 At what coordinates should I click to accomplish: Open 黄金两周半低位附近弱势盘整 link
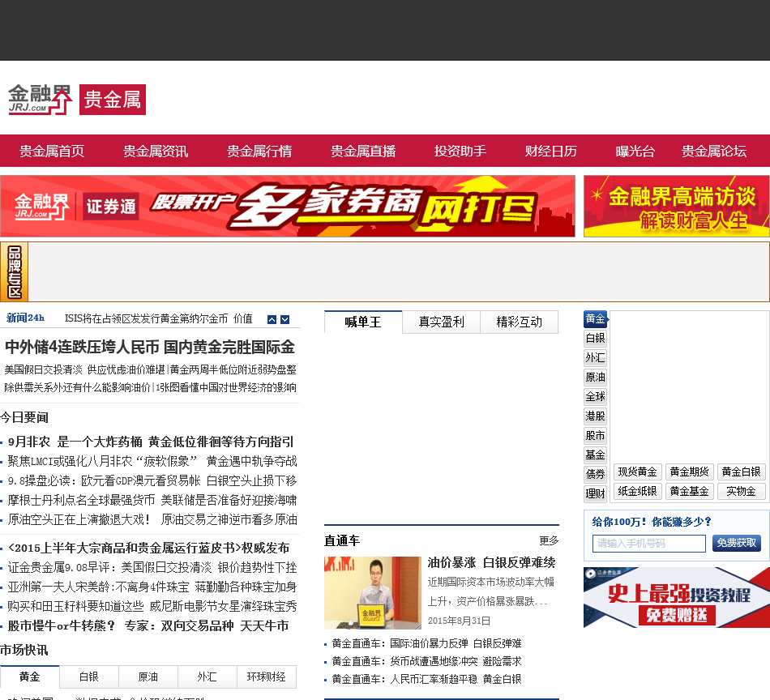pos(233,370)
